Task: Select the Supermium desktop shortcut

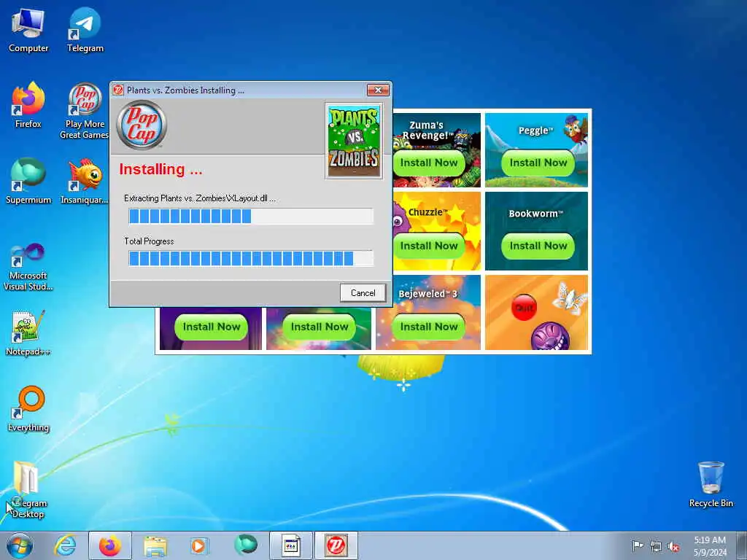Action: coord(28,182)
